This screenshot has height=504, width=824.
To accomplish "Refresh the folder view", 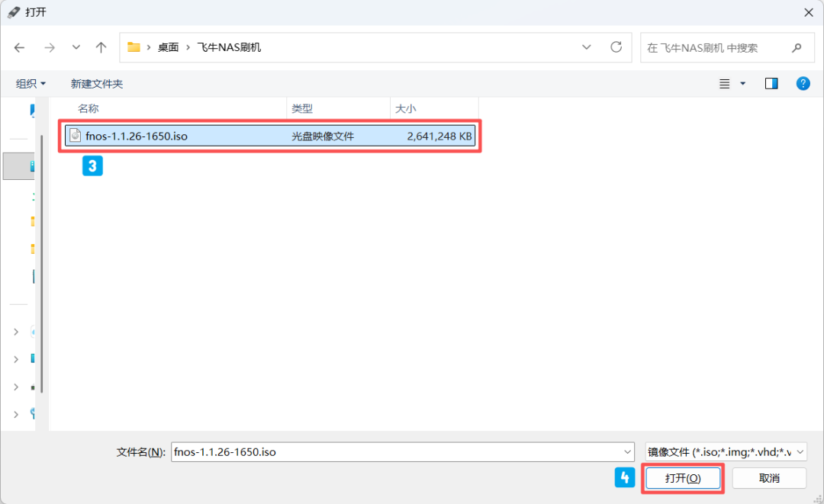I will point(616,47).
